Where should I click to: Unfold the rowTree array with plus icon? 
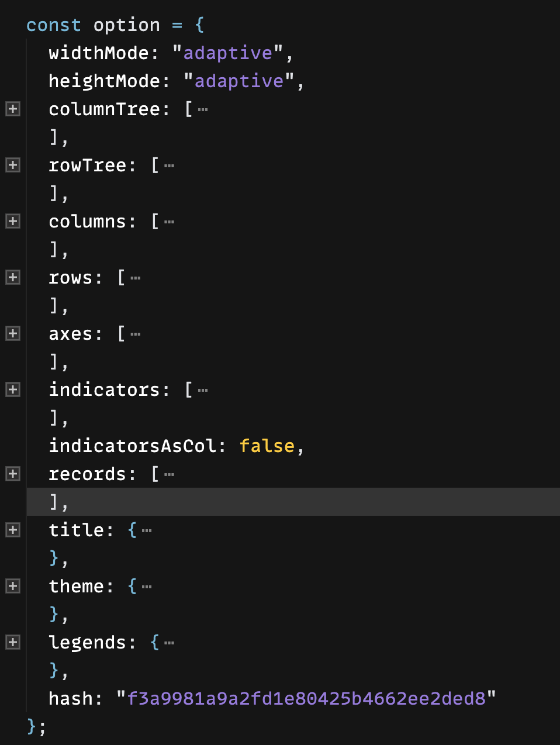click(x=13, y=165)
